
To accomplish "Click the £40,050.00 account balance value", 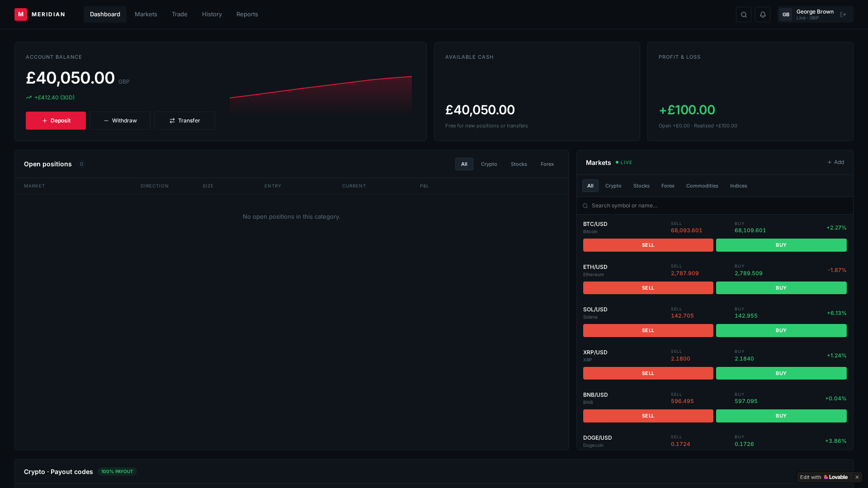I will click(71, 78).
